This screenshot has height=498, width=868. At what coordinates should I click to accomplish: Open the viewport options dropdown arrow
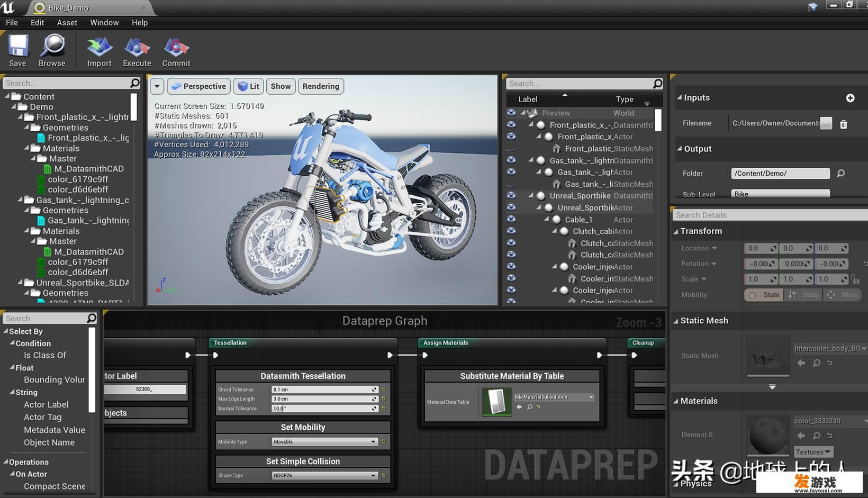[x=157, y=86]
